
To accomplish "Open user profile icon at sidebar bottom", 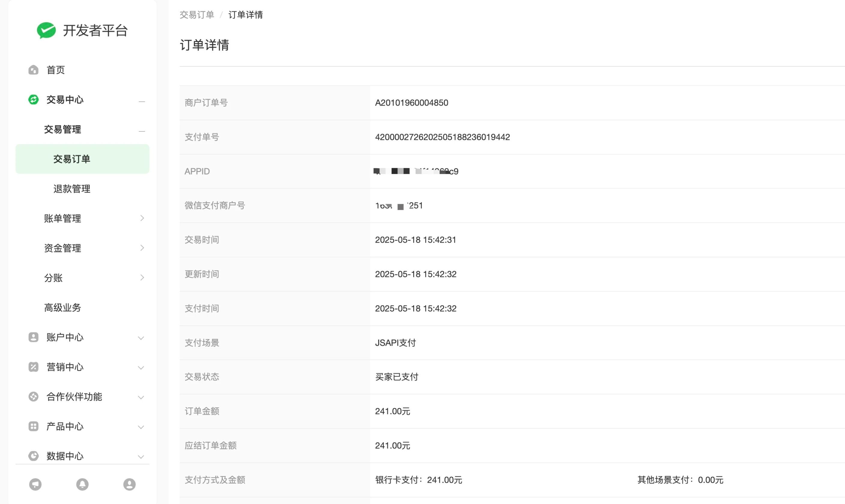I will coord(129,484).
